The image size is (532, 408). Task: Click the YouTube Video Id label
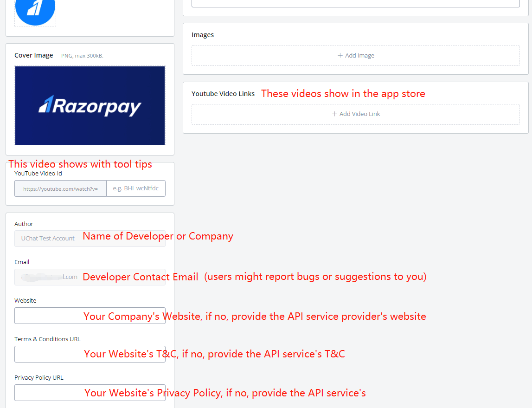[x=38, y=174]
